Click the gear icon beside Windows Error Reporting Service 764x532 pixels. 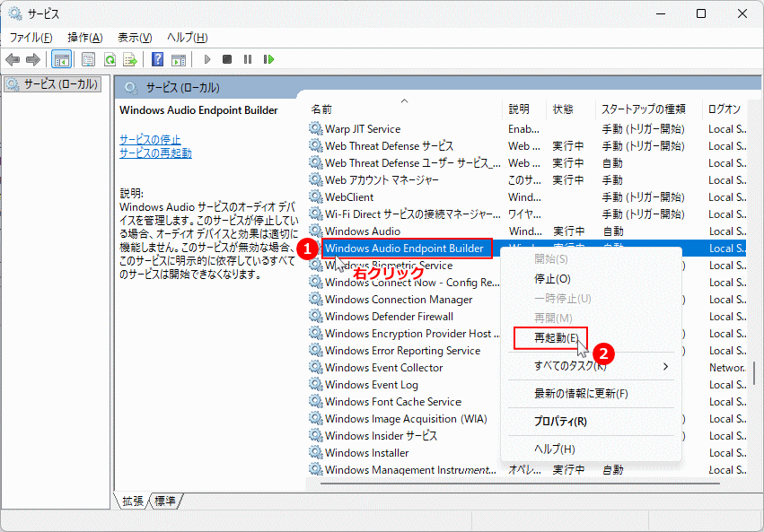316,351
